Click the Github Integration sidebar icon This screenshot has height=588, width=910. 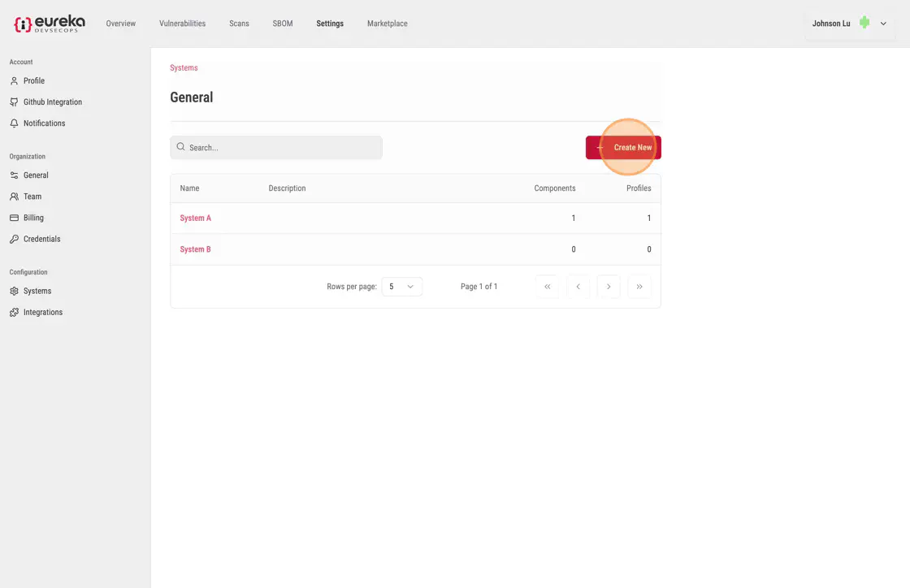coord(14,102)
